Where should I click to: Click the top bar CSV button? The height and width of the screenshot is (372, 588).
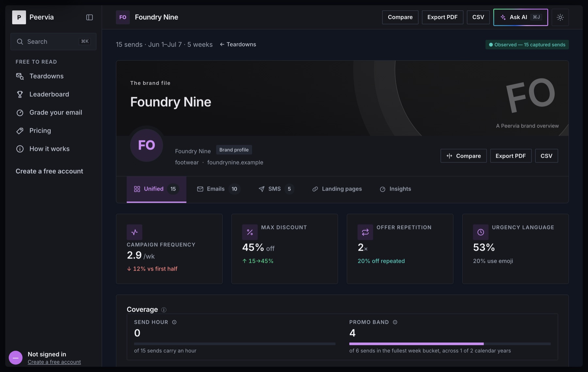(478, 17)
